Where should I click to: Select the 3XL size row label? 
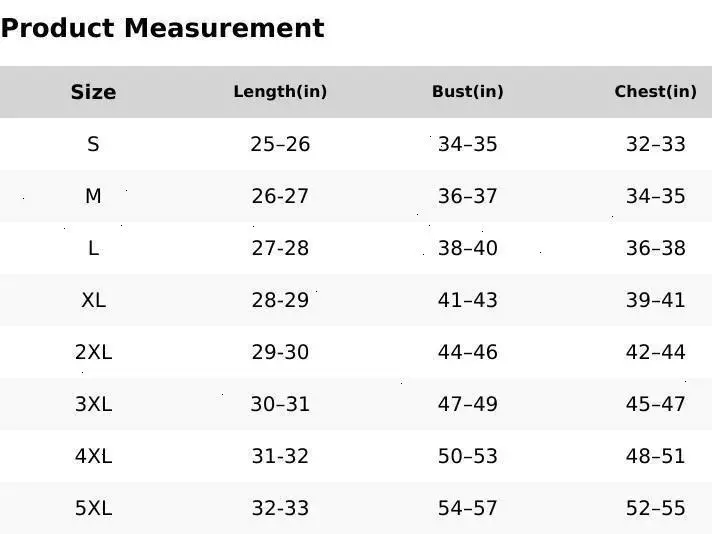tap(93, 404)
